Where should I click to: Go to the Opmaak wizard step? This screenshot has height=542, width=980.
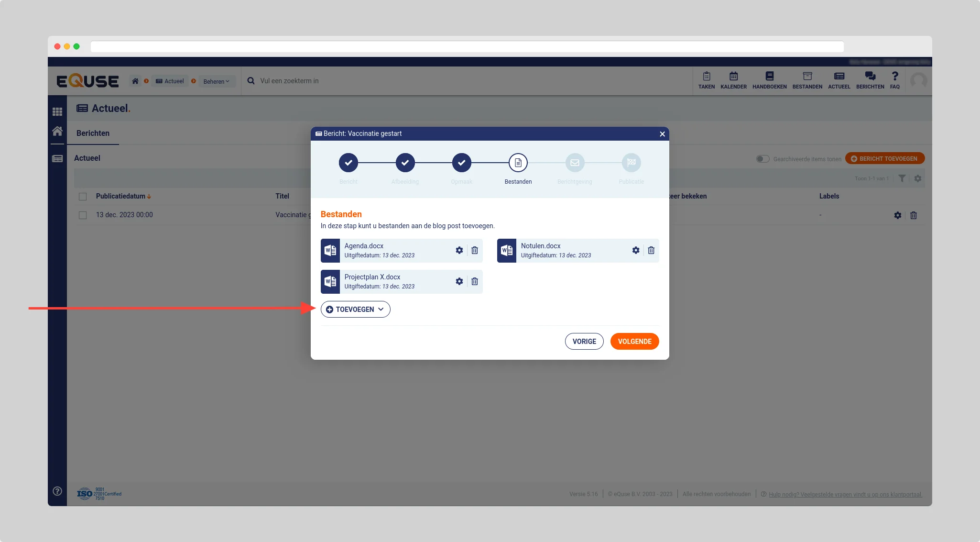coord(461,163)
